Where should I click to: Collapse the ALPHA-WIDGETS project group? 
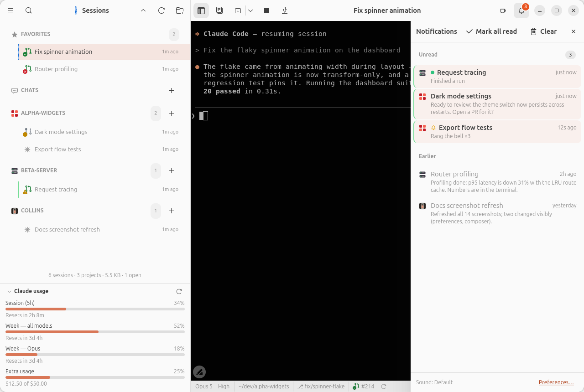coord(43,113)
